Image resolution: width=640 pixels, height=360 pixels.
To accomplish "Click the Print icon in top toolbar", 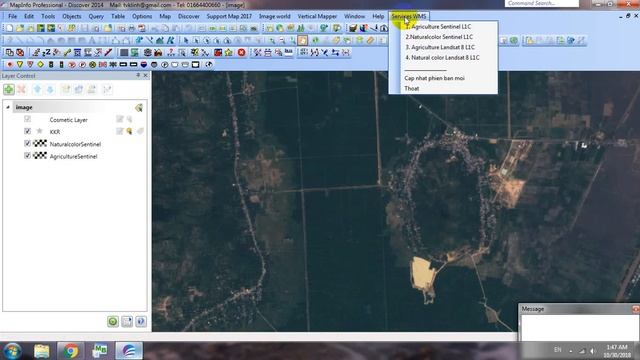I will point(131,28).
